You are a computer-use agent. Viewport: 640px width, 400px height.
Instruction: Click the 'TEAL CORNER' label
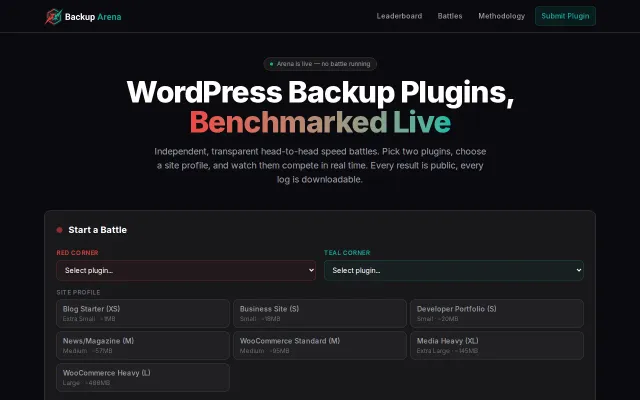click(x=347, y=253)
